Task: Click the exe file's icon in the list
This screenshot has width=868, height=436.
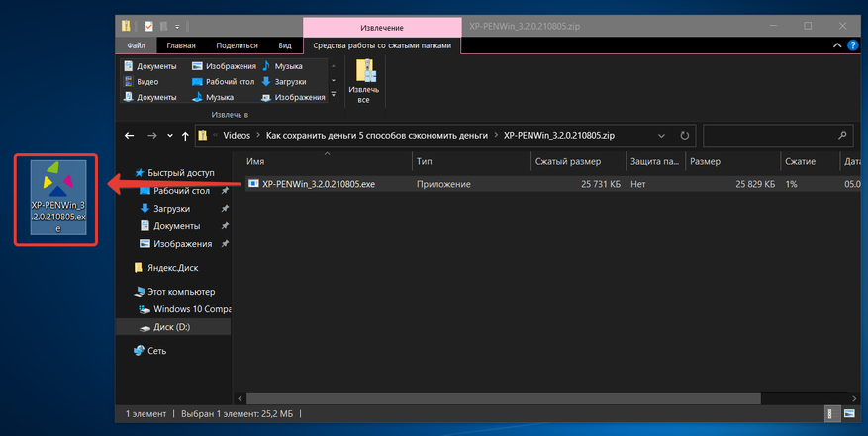Action: pos(253,183)
